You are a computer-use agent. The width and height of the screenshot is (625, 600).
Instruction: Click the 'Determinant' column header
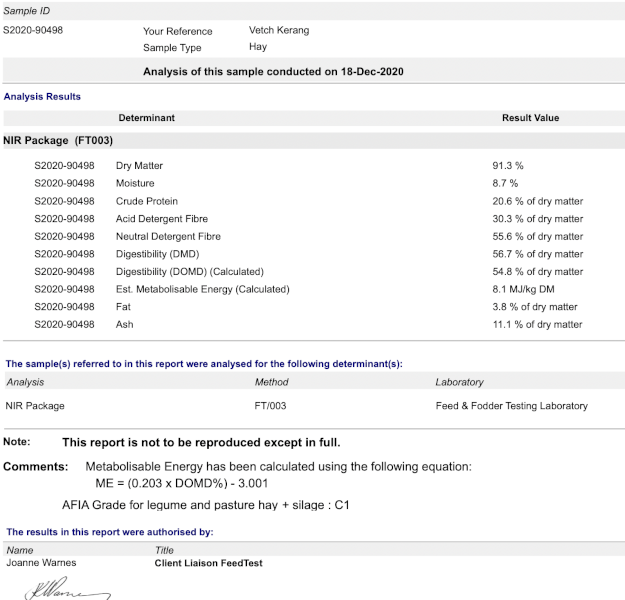[x=146, y=118]
